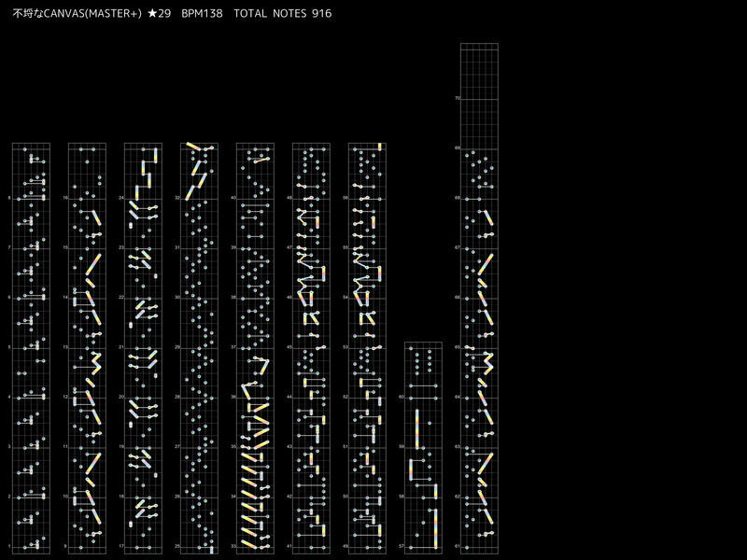Click the measure 24 marker
The height and width of the screenshot is (560, 747).
coord(120,198)
